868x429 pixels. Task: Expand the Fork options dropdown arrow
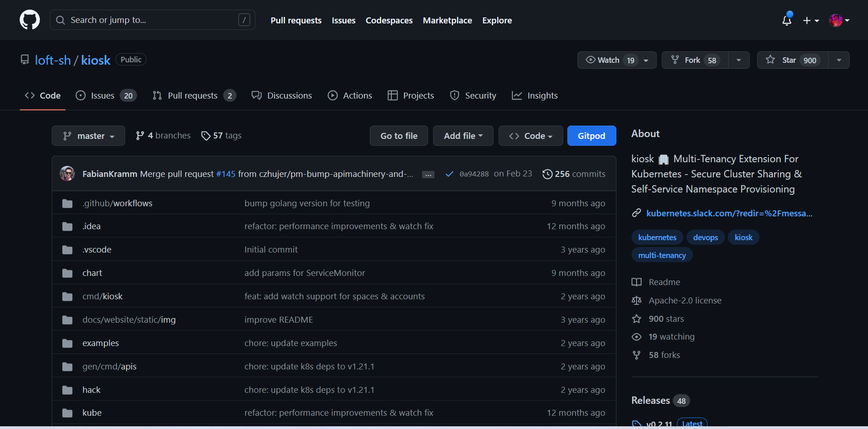739,60
